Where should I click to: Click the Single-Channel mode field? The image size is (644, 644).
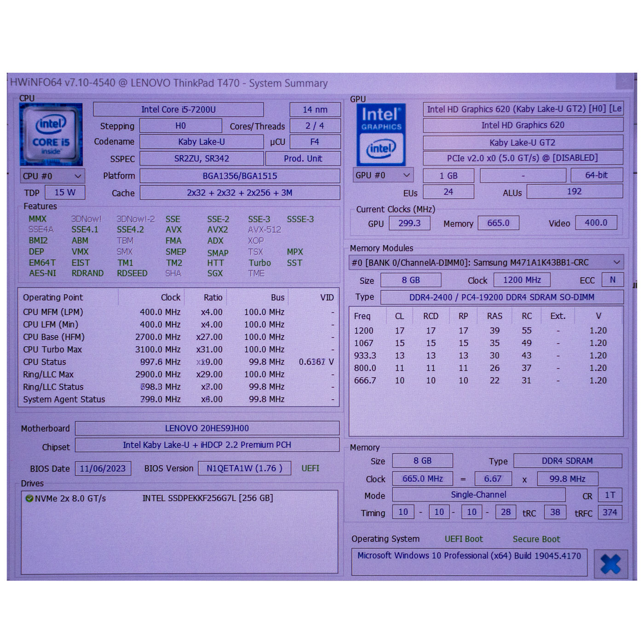pos(478,495)
